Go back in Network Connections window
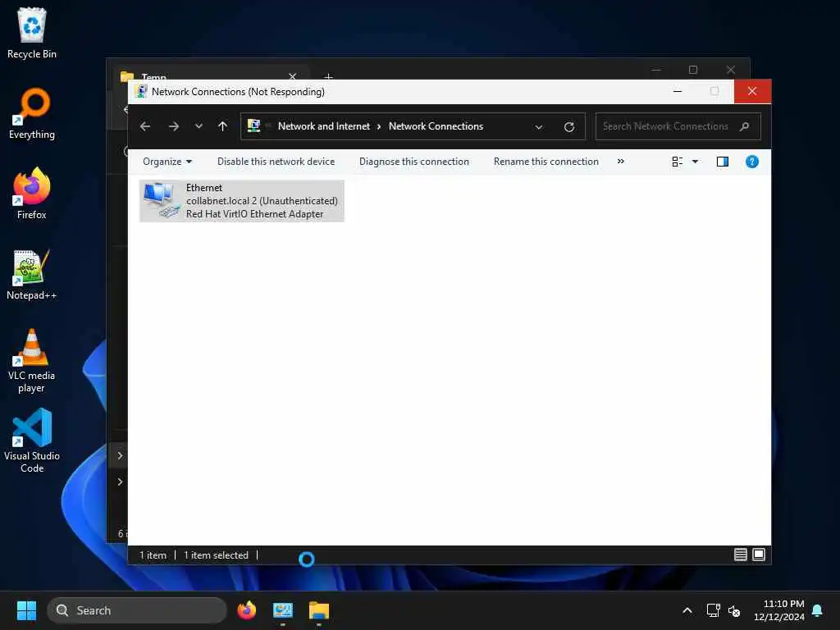Viewport: 840px width, 630px height. [x=144, y=126]
